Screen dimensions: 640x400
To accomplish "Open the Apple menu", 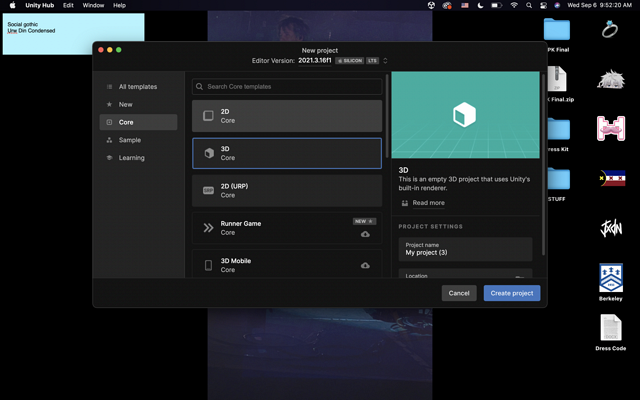I will tap(12, 5).
